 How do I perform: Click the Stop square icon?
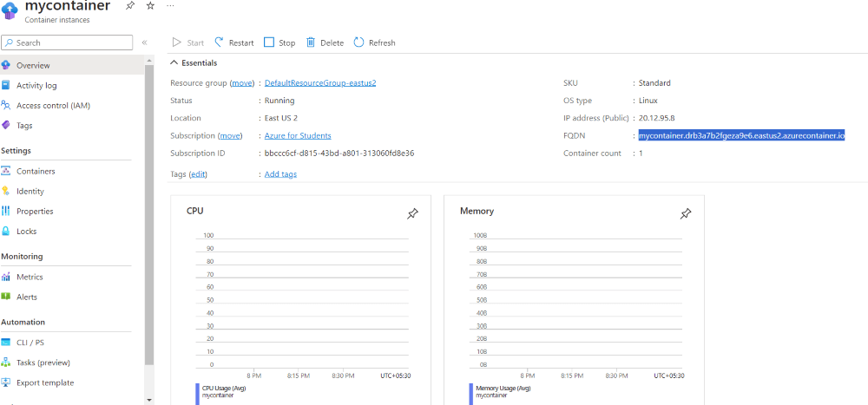pos(269,42)
